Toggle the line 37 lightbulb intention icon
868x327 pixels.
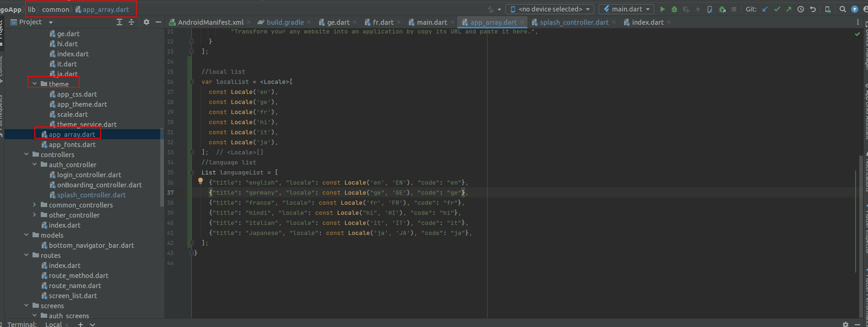(200, 181)
